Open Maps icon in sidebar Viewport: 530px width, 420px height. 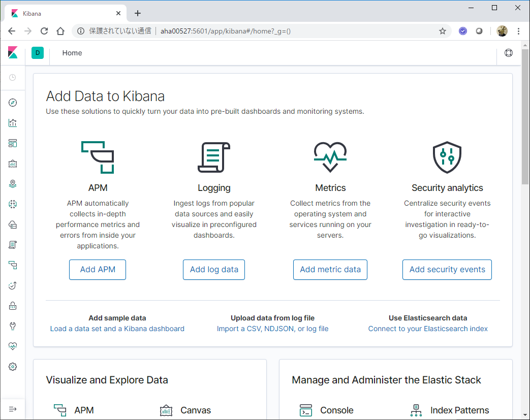point(13,184)
